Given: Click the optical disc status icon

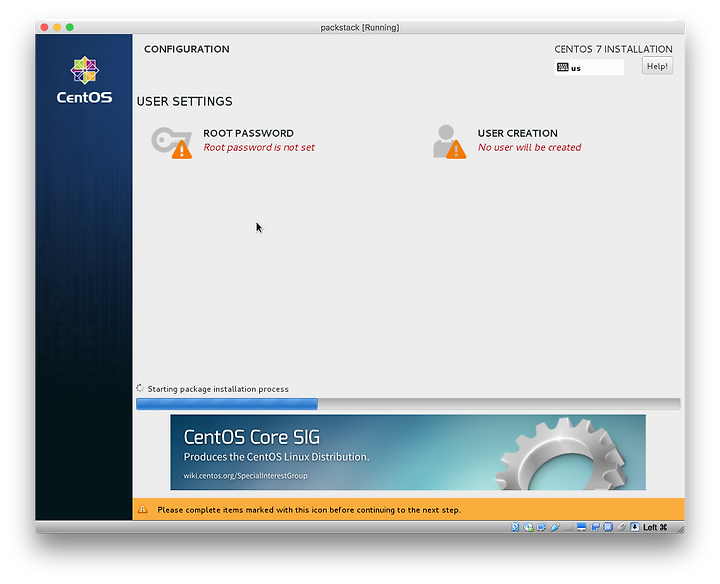Looking at the screenshot, I should point(529,527).
